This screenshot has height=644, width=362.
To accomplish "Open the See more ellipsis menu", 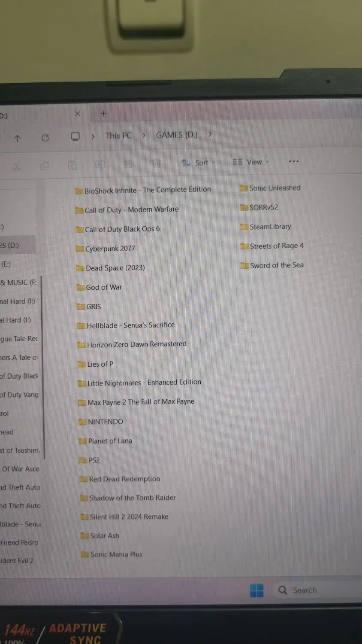I will (294, 161).
